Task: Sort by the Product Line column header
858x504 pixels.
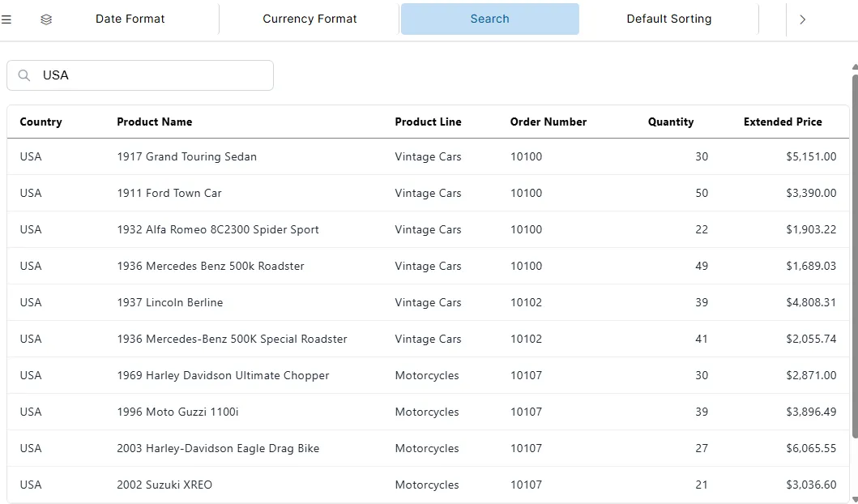Action: point(428,122)
